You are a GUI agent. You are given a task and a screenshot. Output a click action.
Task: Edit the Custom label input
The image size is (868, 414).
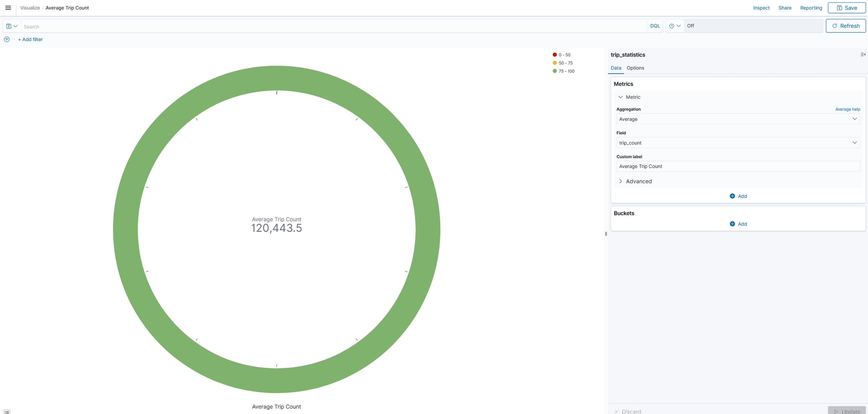coord(738,166)
